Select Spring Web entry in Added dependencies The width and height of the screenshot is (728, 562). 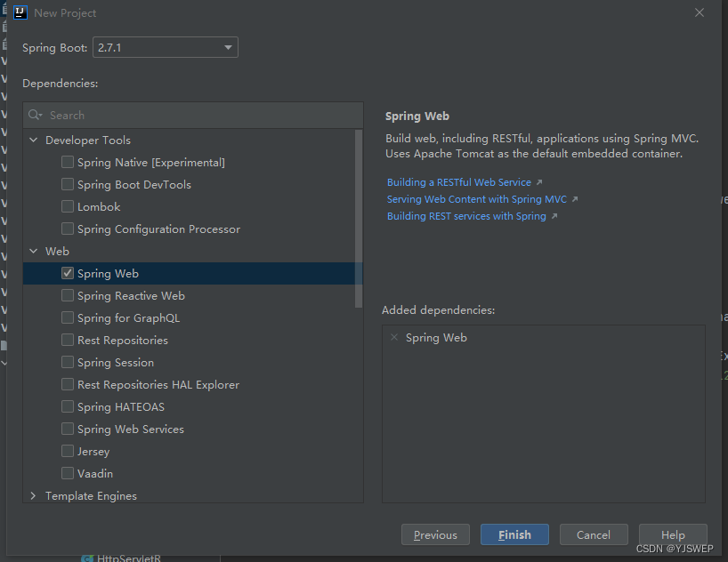[x=436, y=337]
